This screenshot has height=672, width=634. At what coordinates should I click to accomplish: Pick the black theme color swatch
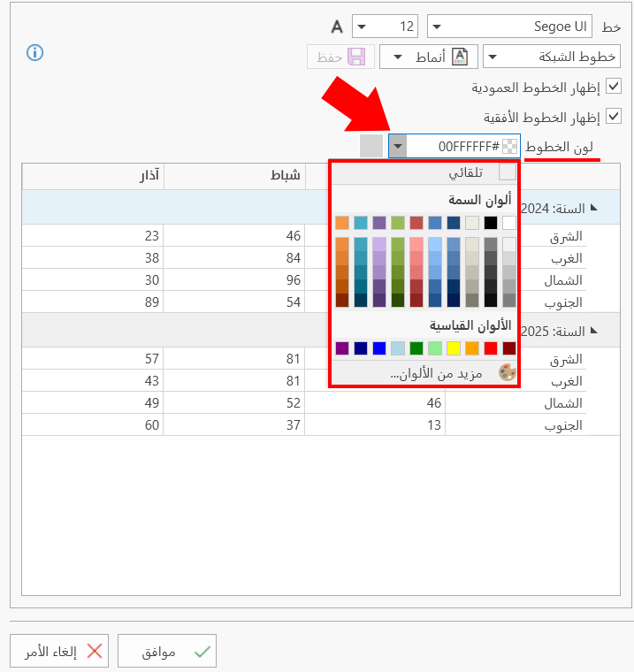point(491,223)
